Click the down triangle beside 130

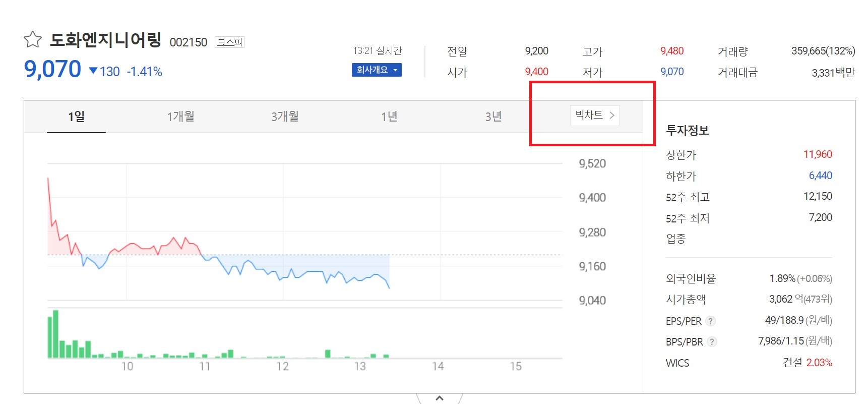pos(93,71)
